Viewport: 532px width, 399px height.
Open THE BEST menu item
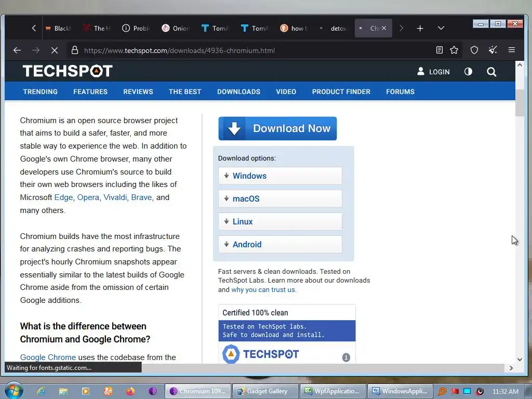coord(185,91)
